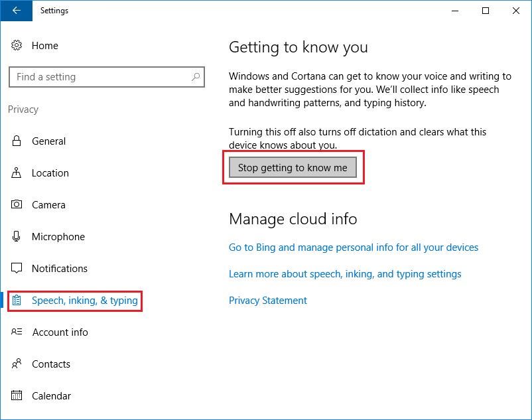The height and width of the screenshot is (420, 532).
Task: Click the Home gear icon
Action: [x=17, y=45]
